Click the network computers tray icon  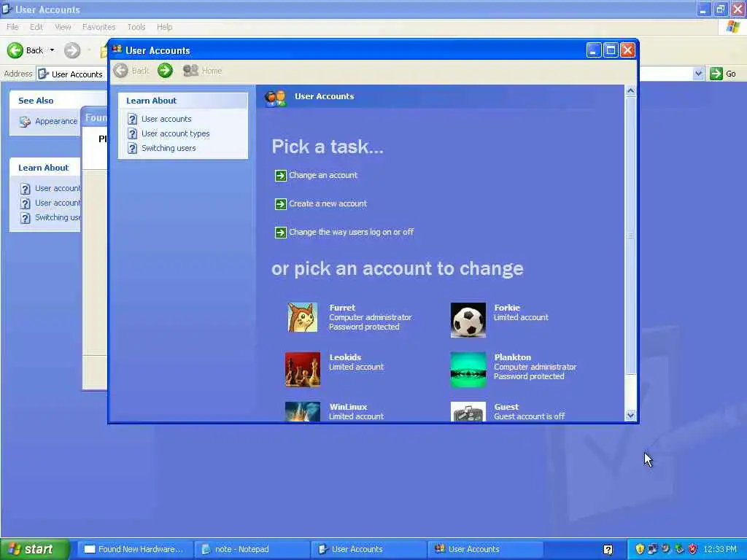[x=652, y=549]
